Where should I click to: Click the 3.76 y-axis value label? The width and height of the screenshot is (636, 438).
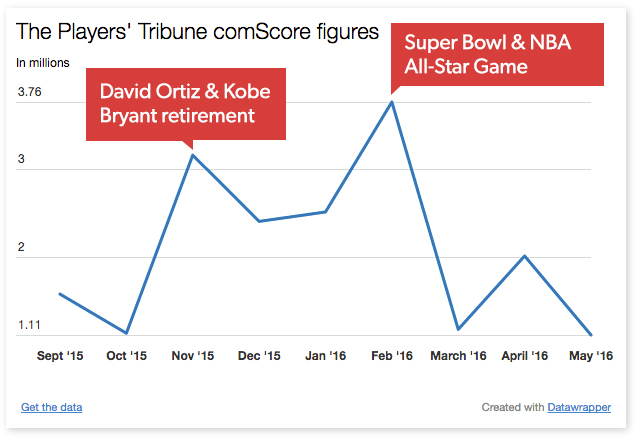29,93
